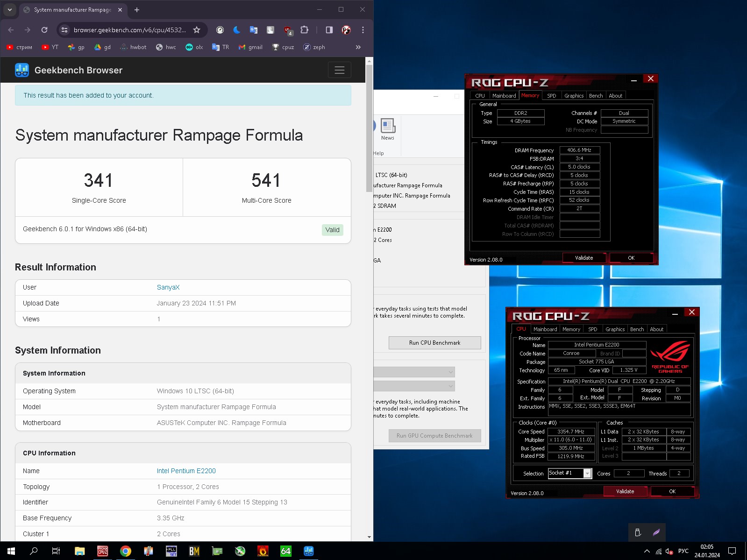This screenshot has width=747, height=560.
Task: Click the 'Valid' badge in Geekbench result
Action: click(333, 230)
